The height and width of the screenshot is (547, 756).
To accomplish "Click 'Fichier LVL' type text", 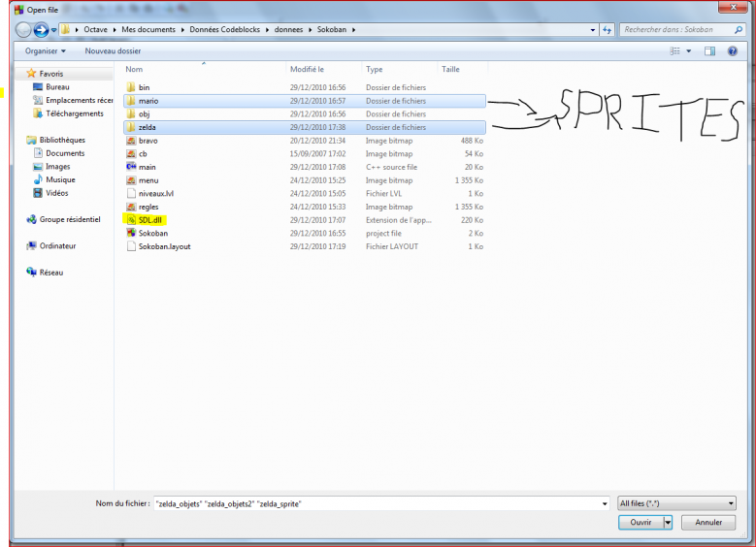I will coord(383,193).
